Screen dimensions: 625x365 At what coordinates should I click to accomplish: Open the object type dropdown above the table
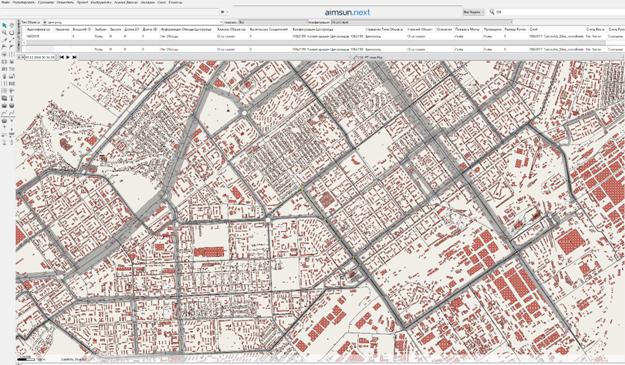[132, 22]
